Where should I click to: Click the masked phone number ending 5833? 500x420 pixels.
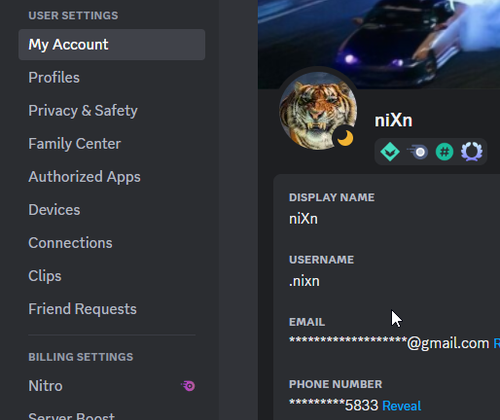[334, 405]
